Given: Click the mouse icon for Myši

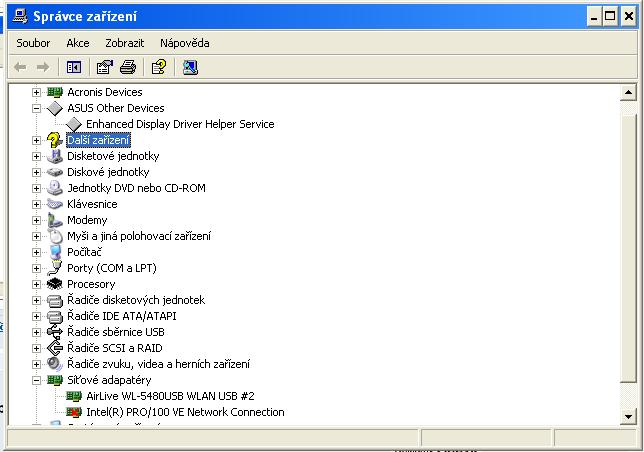Looking at the screenshot, I should point(55,236).
